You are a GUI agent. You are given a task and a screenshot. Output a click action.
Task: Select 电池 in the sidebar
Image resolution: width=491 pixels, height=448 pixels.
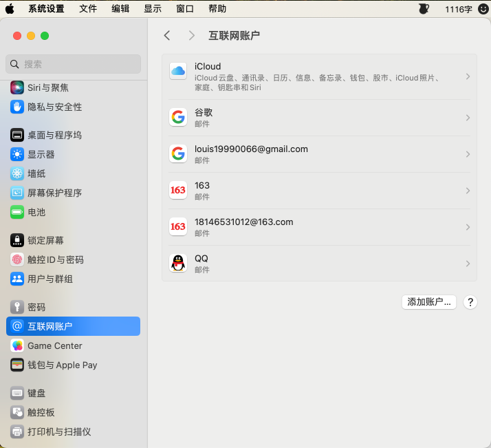click(74, 212)
